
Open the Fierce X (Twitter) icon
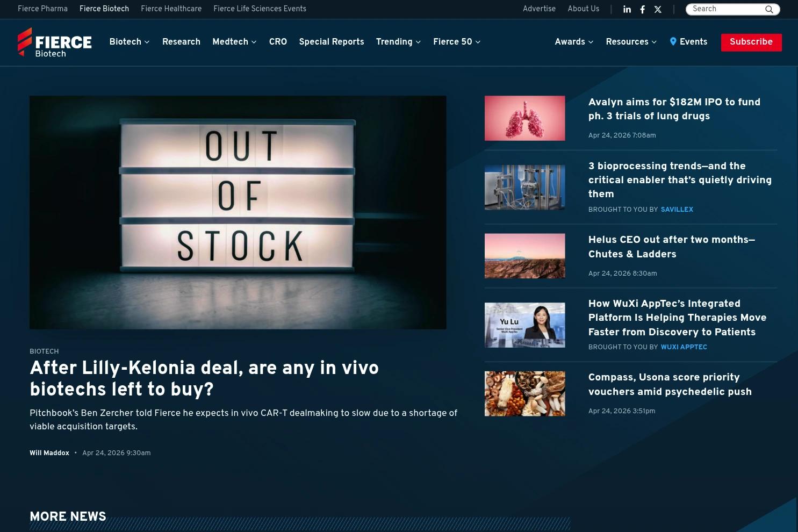click(x=658, y=9)
